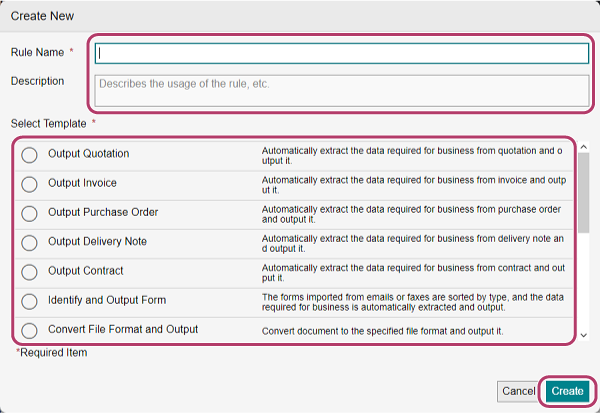Pick the Output Delivery Note radio button

[x=30, y=242]
